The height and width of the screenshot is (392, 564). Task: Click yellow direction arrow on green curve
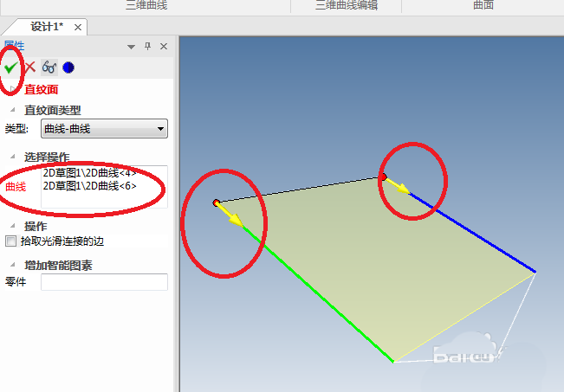[230, 215]
